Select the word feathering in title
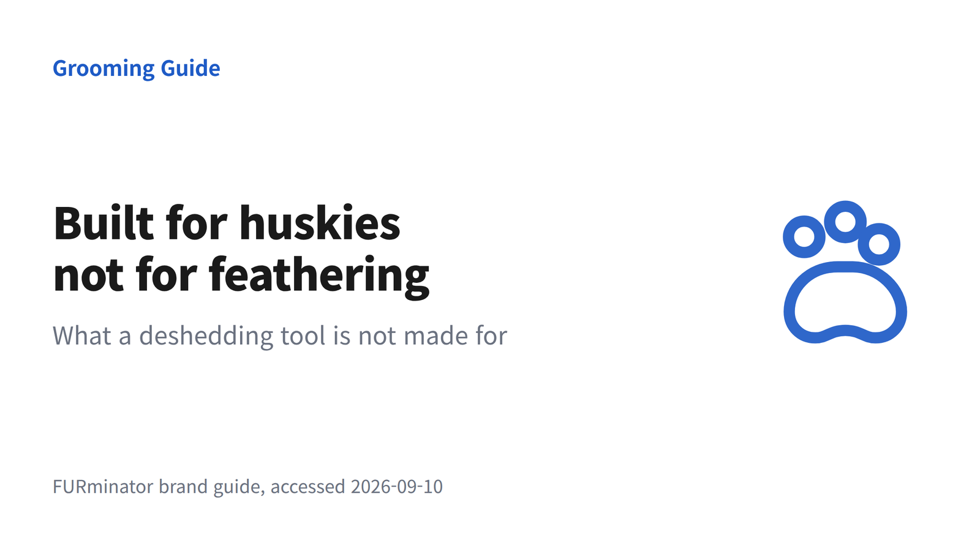980x551 pixels. coord(319,275)
